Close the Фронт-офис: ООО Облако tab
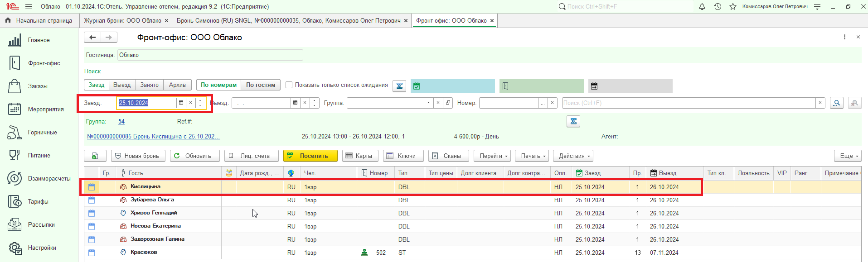This screenshot has width=868, height=262. coord(492,21)
